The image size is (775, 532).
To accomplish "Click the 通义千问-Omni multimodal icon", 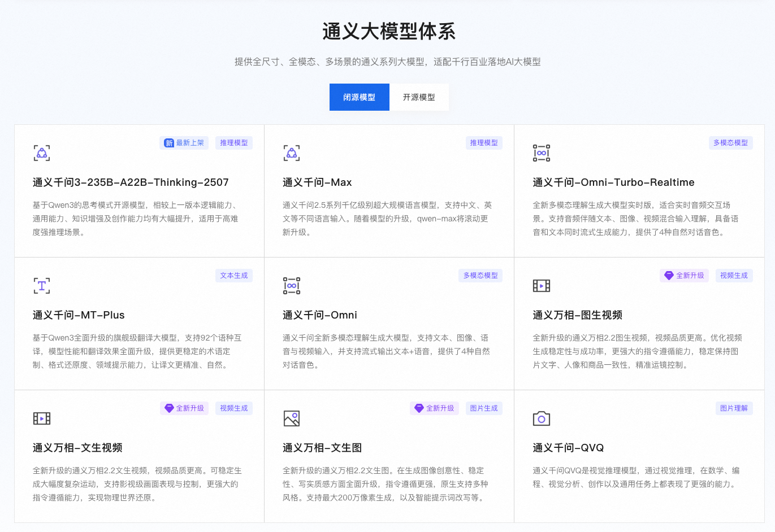I will (x=292, y=286).
